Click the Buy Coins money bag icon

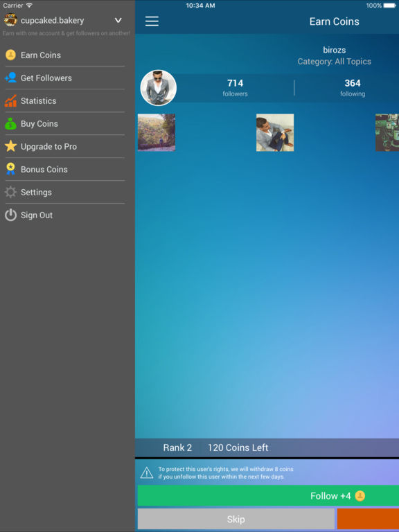coord(10,123)
